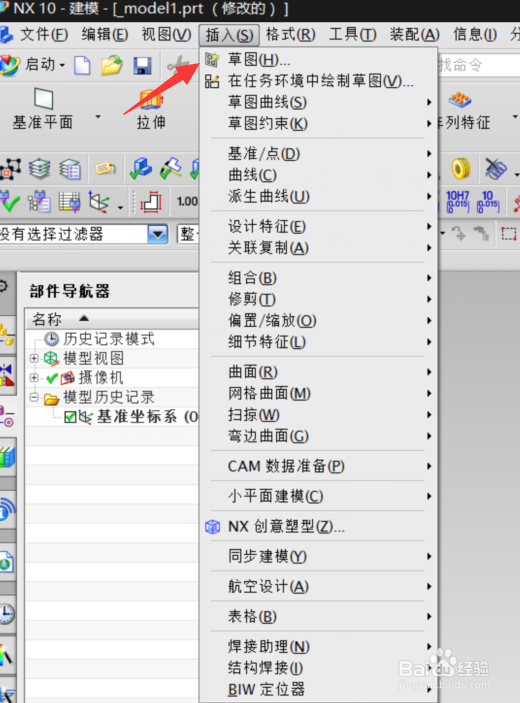Click the 1.00 value field
This screenshot has width=520, height=703.
(187, 202)
